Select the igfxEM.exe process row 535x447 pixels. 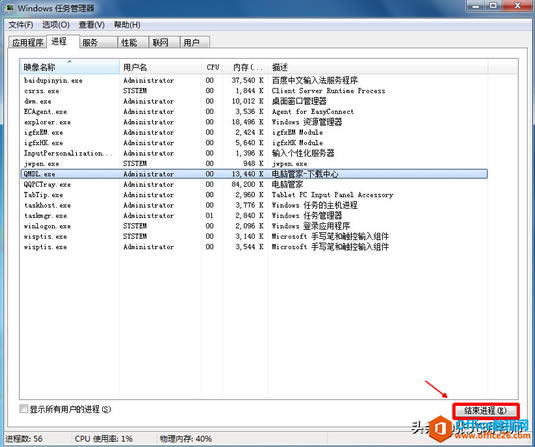[254, 132]
